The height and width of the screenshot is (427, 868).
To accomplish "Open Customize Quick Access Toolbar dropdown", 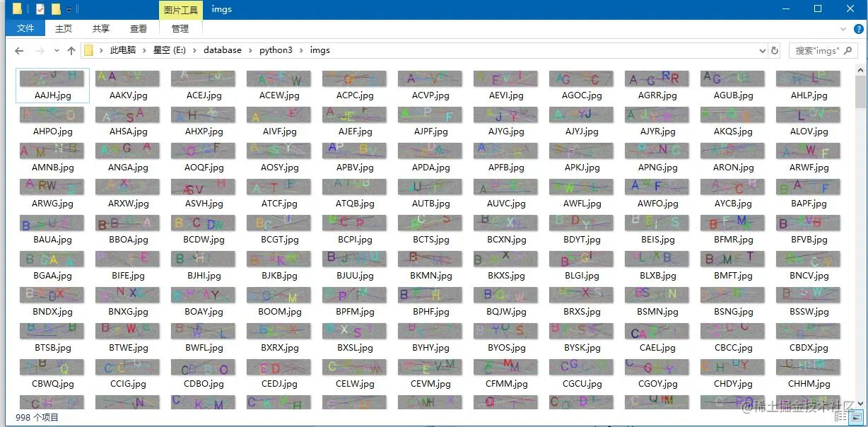I will pyautogui.click(x=69, y=10).
